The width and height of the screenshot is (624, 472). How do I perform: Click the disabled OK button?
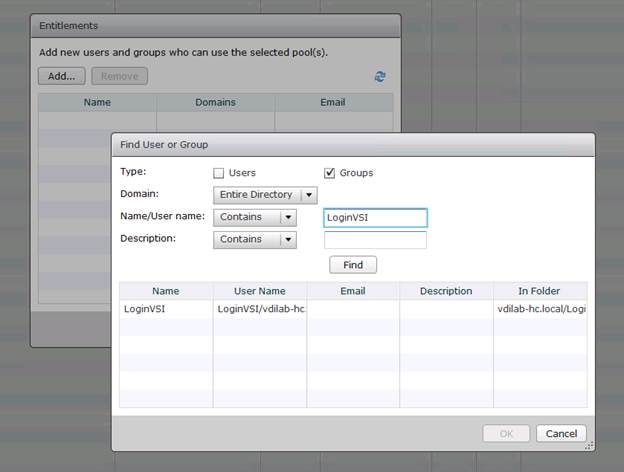pos(506,433)
